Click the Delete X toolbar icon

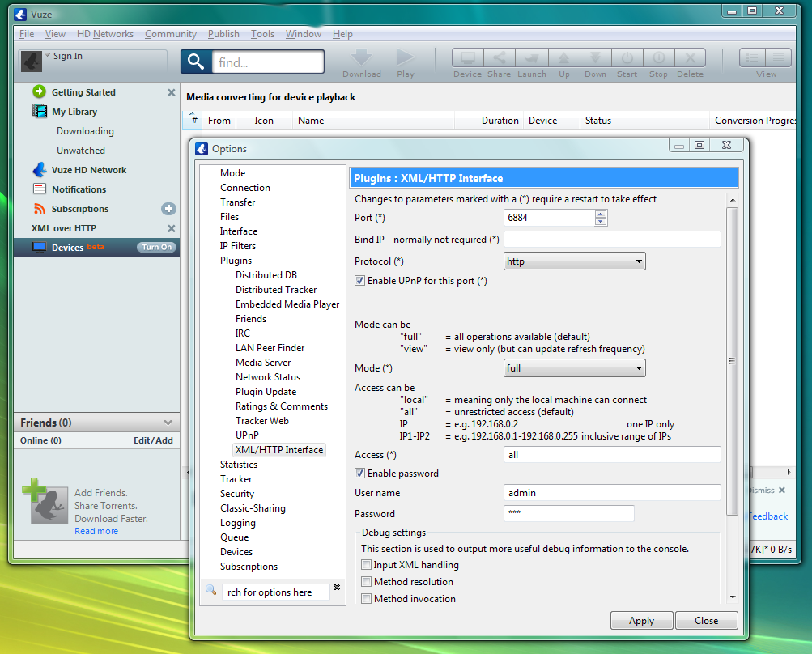(x=691, y=57)
